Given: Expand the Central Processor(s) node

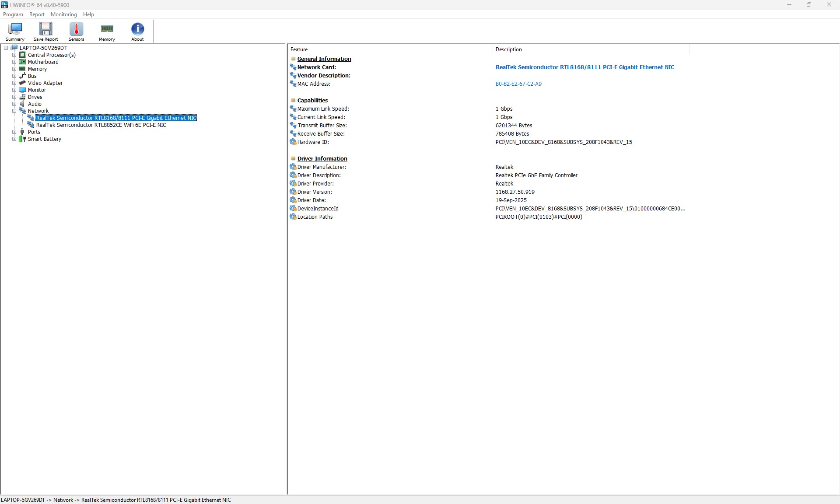Looking at the screenshot, I should point(14,55).
